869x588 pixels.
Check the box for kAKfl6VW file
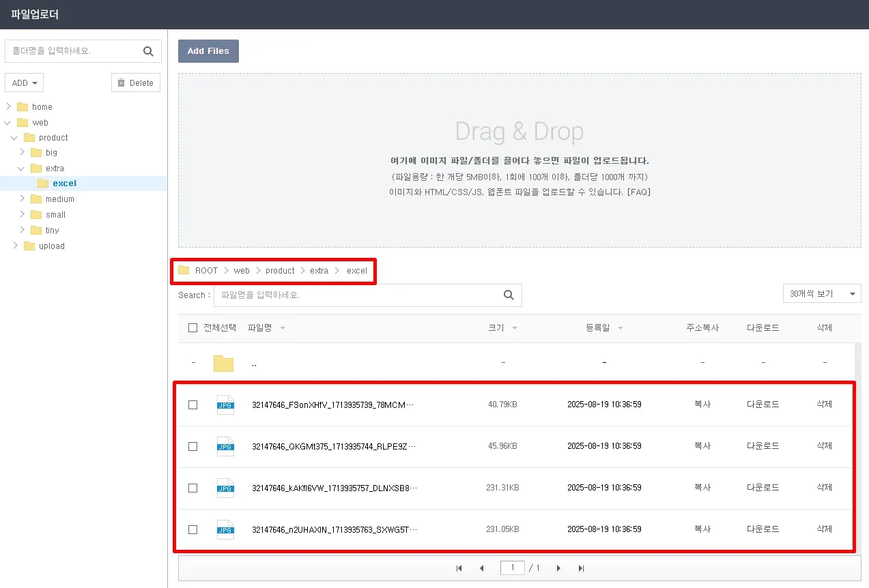tap(193, 488)
